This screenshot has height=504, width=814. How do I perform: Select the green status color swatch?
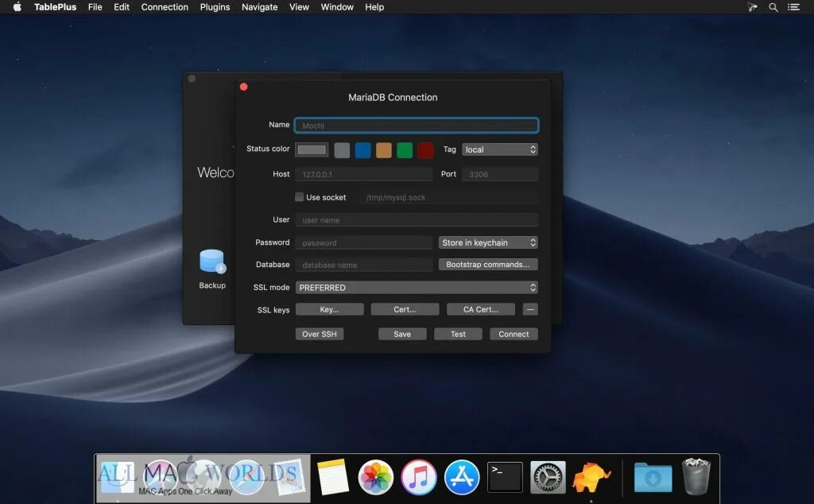point(405,150)
